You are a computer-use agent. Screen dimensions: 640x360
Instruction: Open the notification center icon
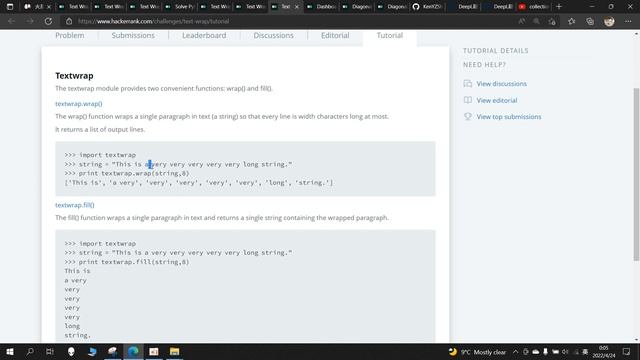[x=627, y=352]
